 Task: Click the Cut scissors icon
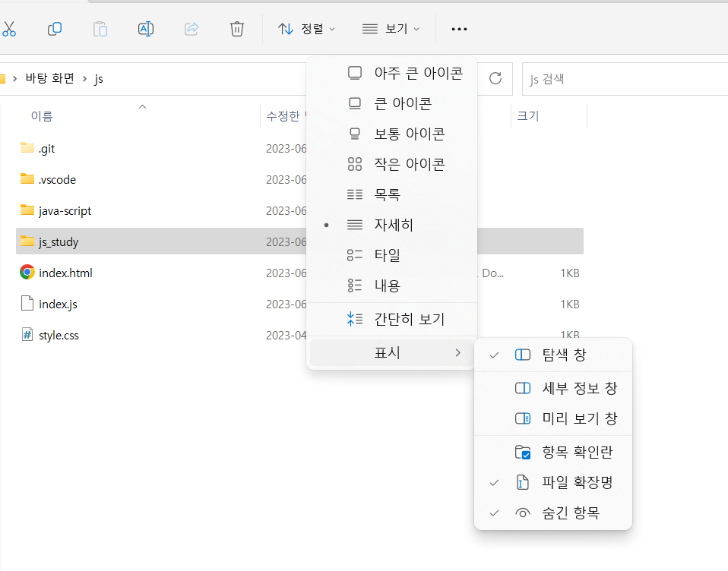tap(8, 29)
